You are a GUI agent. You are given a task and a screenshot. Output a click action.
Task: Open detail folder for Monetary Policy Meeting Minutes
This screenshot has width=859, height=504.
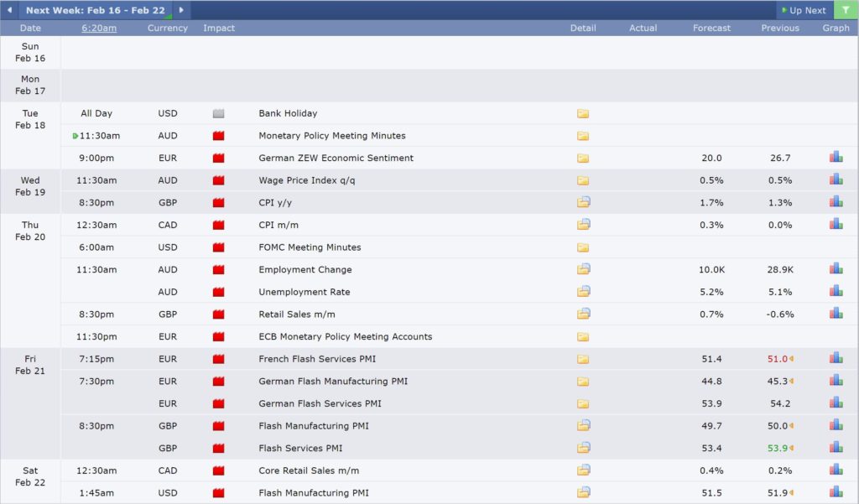pos(583,136)
